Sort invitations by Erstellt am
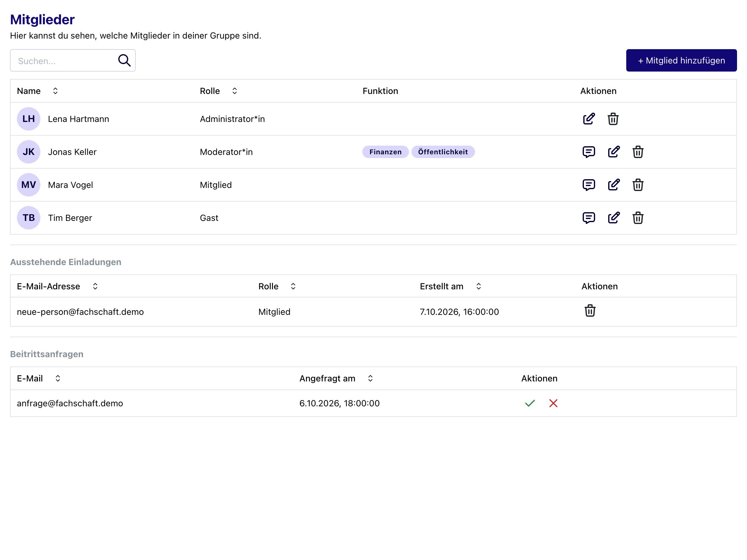 click(478, 286)
